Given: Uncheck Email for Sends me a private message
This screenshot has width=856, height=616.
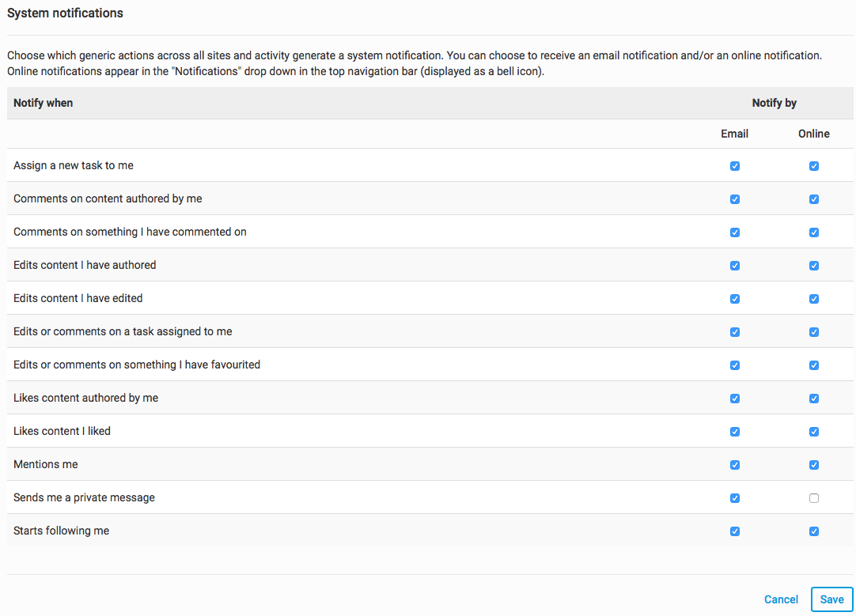Looking at the screenshot, I should click(x=735, y=498).
